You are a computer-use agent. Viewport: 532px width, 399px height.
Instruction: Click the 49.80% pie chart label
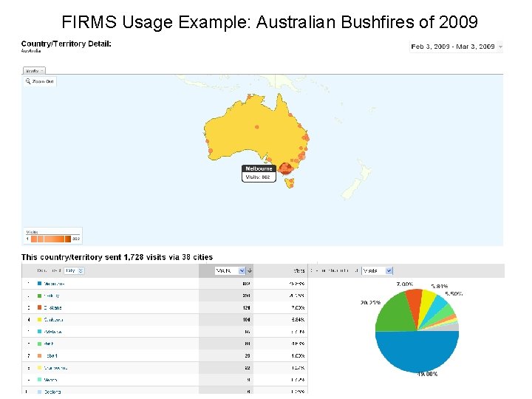[427, 374]
